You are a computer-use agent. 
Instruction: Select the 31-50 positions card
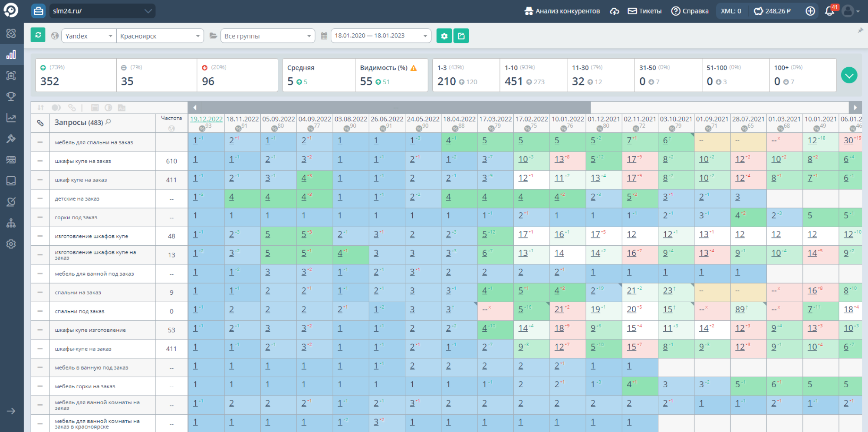pos(668,75)
